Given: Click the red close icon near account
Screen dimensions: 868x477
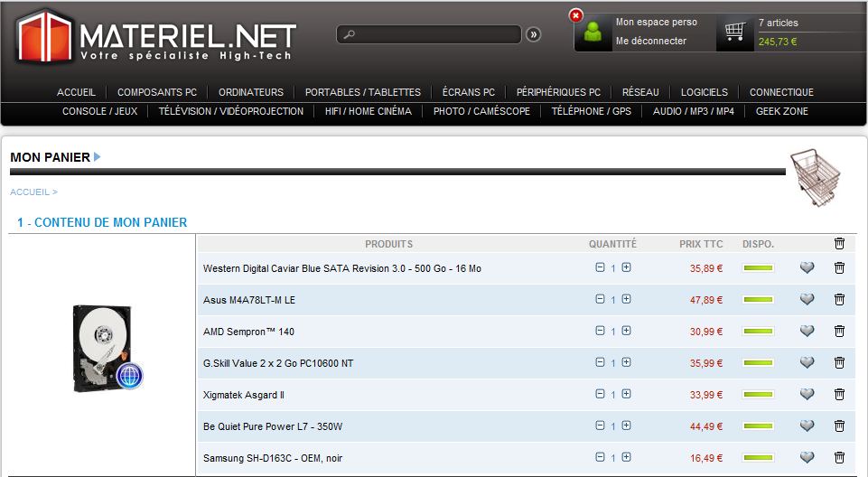Looking at the screenshot, I should tap(576, 15).
